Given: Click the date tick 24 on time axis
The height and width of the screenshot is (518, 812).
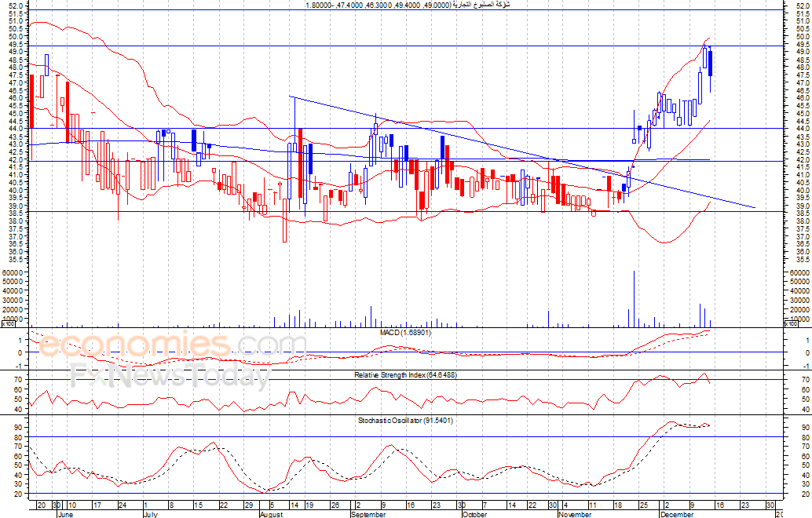Looking at the screenshot, I should coord(123,505).
